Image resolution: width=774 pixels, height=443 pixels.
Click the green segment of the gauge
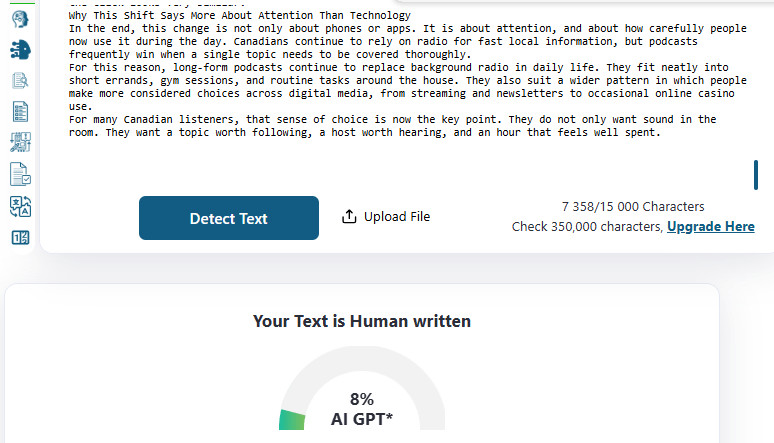[x=292, y=420]
